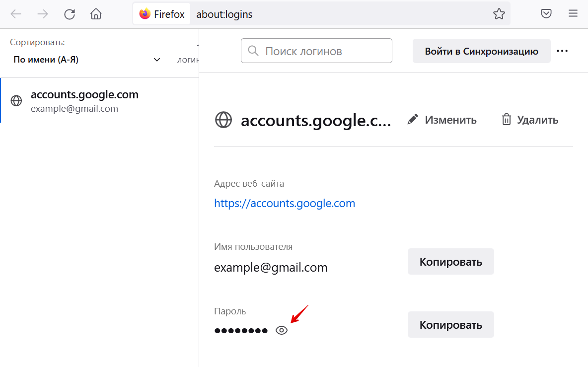The image size is (588, 367).
Task: Bookmark this page with the star
Action: coord(499,14)
